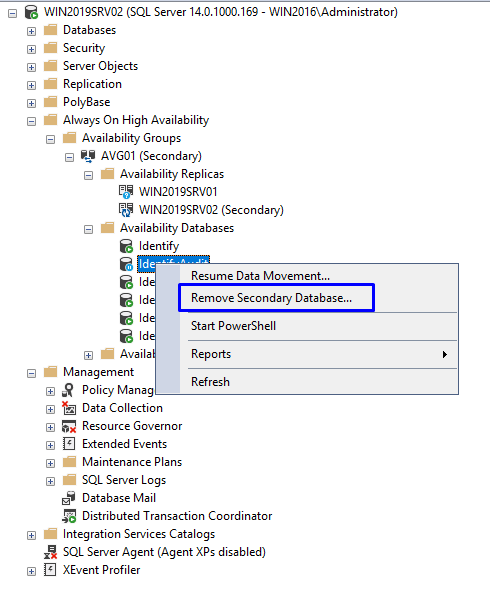Collapse the Availability Databases node
Image resolution: width=490 pixels, height=596 pixels.
point(89,229)
